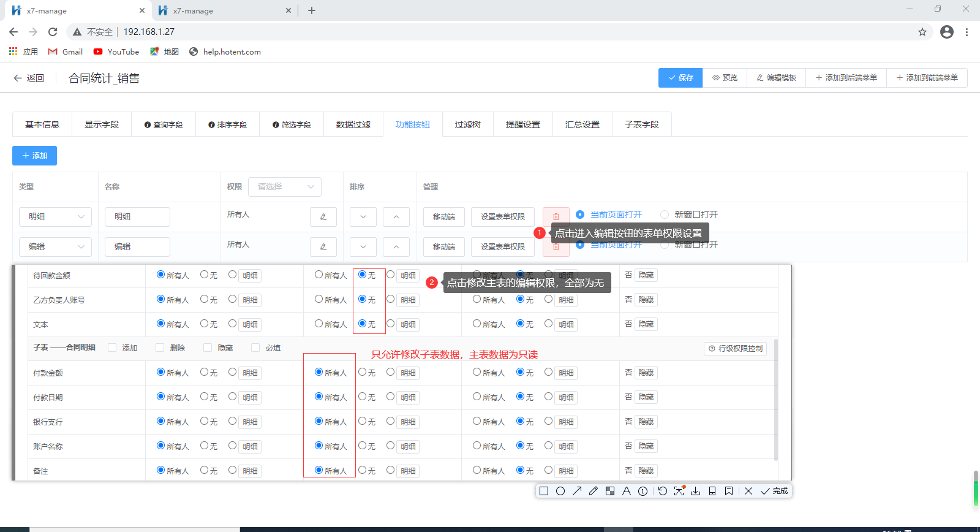Select 新窗口打开 for the 明细 row
The image size is (980, 532).
(x=665, y=215)
